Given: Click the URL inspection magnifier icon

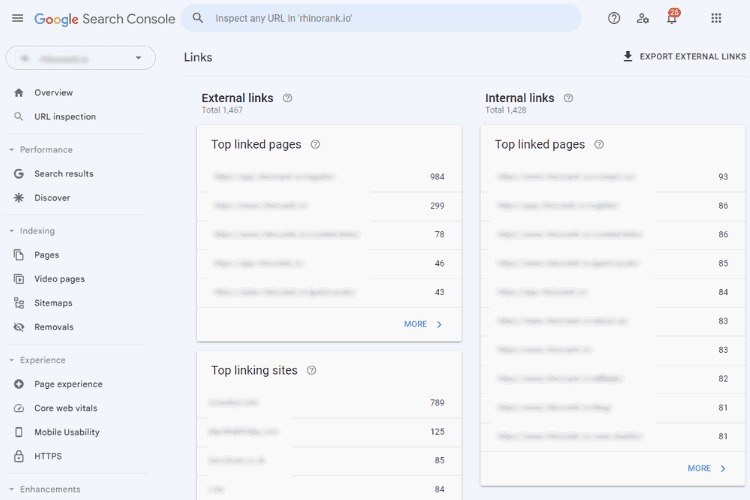Looking at the screenshot, I should 19,116.
